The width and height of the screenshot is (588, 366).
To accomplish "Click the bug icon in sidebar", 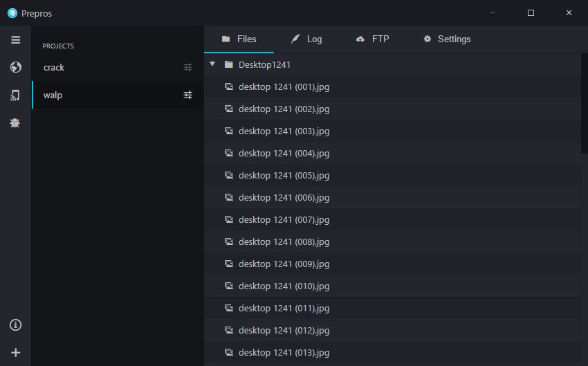I will (15, 122).
